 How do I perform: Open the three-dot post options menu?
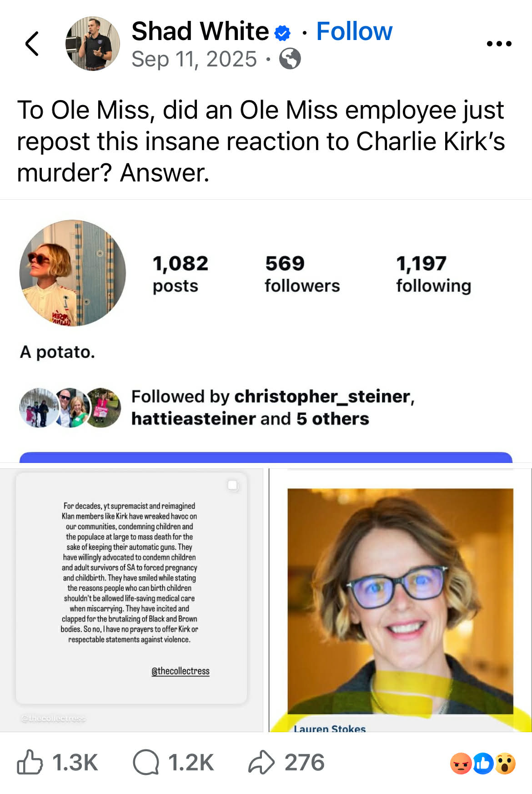coord(499,44)
